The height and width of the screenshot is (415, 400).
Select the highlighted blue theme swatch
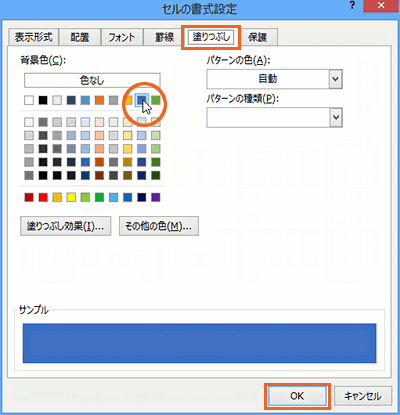pyautogui.click(x=142, y=100)
